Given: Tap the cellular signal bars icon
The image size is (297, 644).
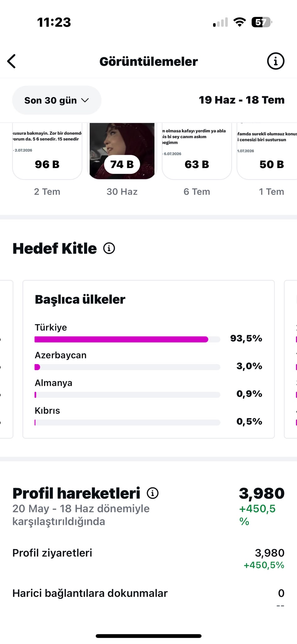Looking at the screenshot, I should (220, 22).
